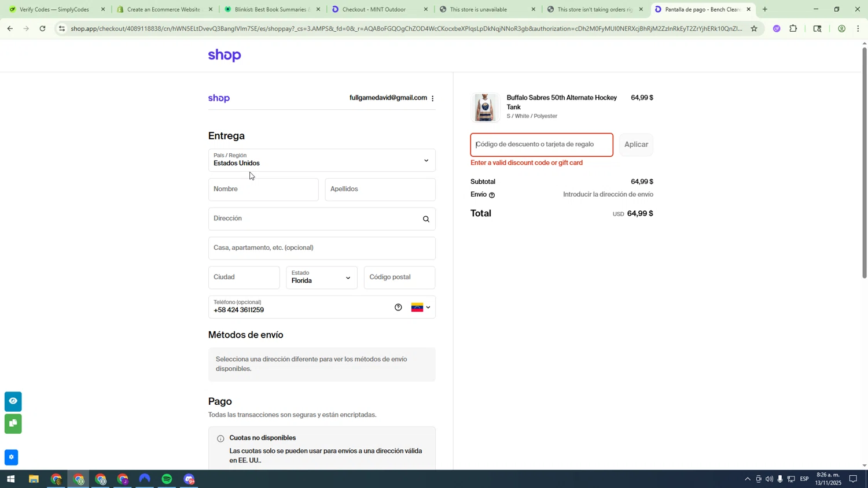
Task: Switch to Blinkist Best Book Summaries tab
Action: tap(272, 9)
